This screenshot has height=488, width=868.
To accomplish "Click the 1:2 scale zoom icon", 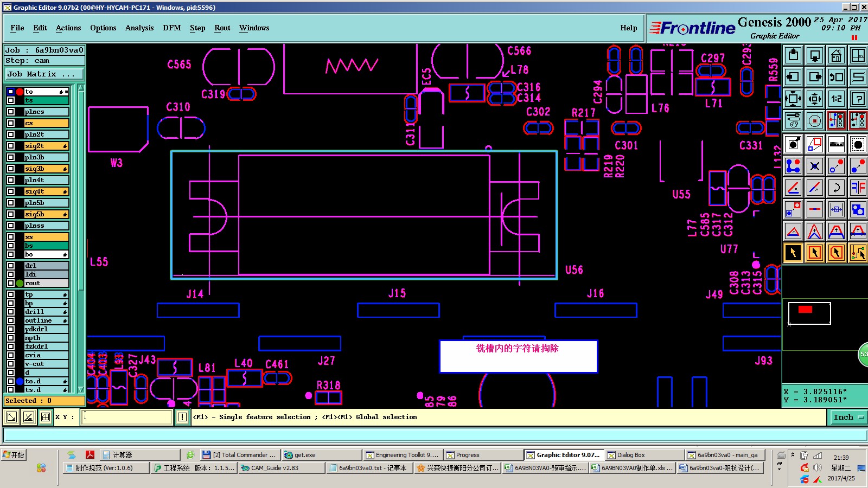I will (x=837, y=99).
